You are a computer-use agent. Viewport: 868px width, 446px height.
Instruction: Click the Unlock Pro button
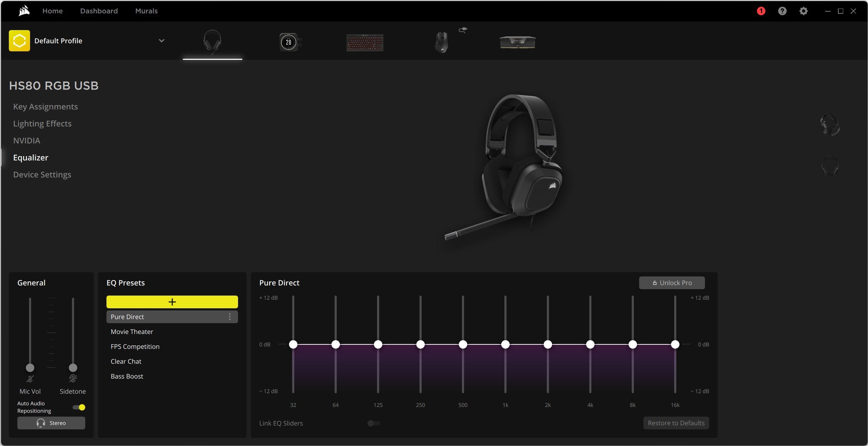point(672,283)
